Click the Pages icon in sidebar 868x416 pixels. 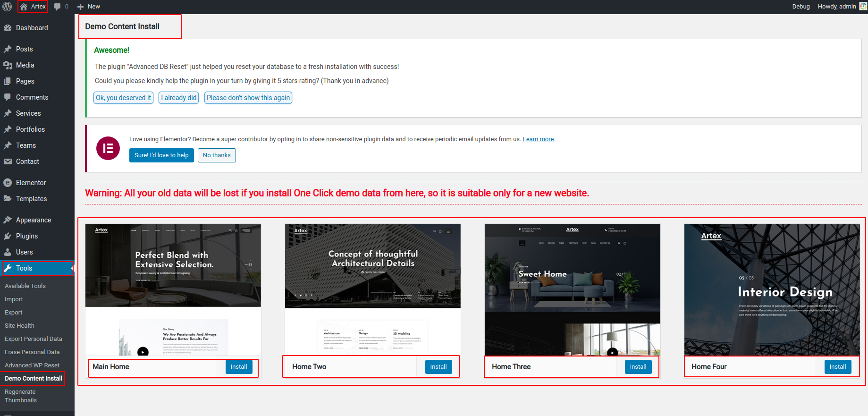(8, 81)
